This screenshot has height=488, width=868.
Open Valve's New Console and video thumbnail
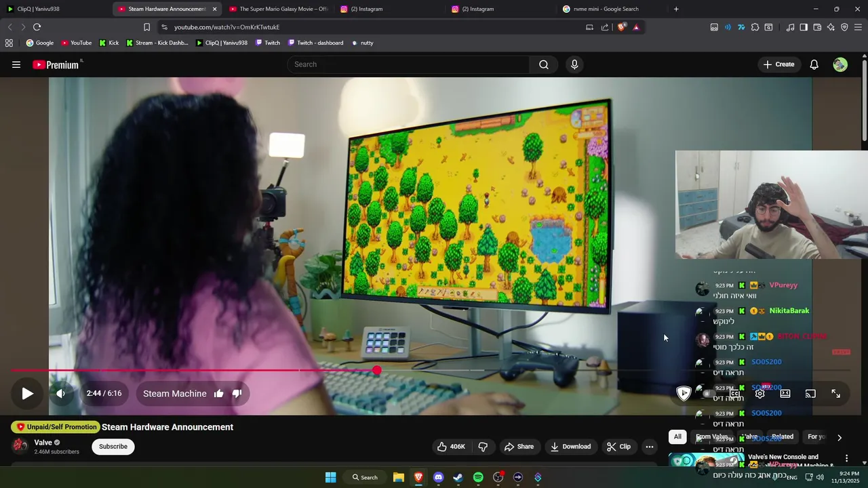tap(705, 461)
